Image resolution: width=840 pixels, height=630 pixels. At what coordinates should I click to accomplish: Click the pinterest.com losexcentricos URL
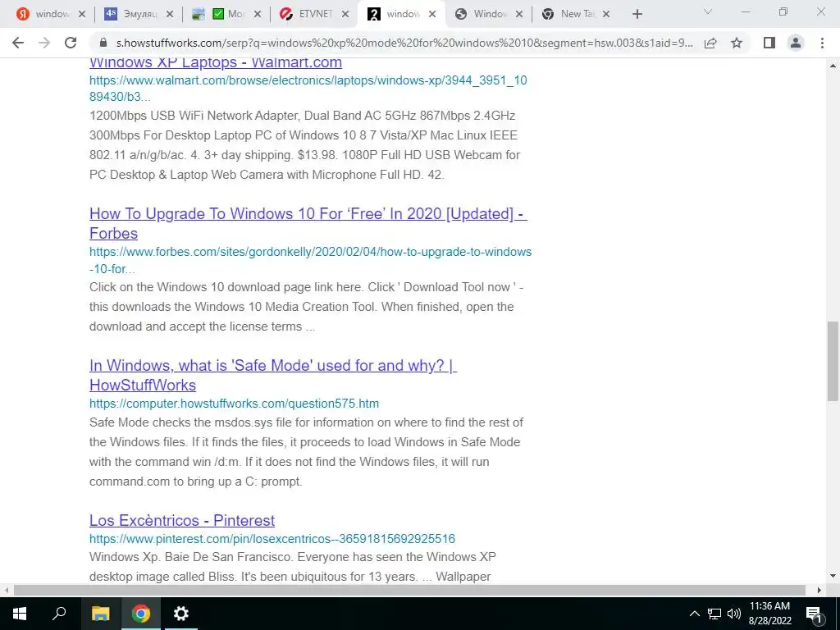[272, 538]
